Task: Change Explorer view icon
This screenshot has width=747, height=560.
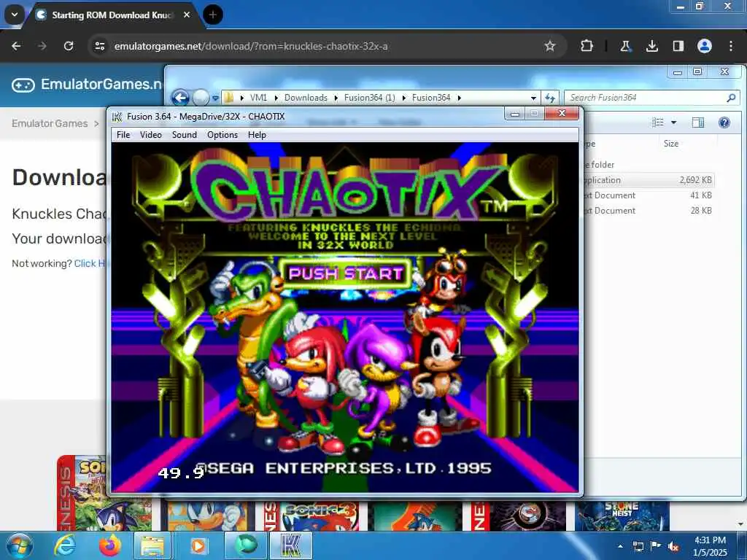Action: point(658,122)
